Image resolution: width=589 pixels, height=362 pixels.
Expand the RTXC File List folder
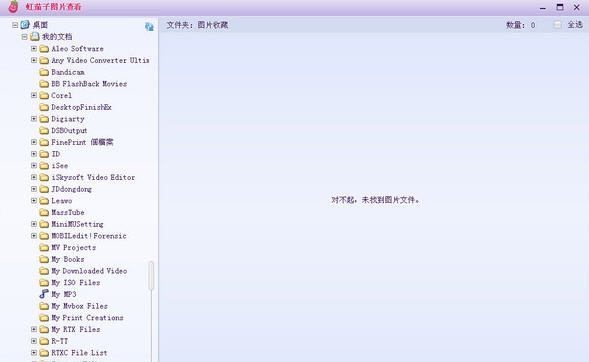[x=34, y=353]
